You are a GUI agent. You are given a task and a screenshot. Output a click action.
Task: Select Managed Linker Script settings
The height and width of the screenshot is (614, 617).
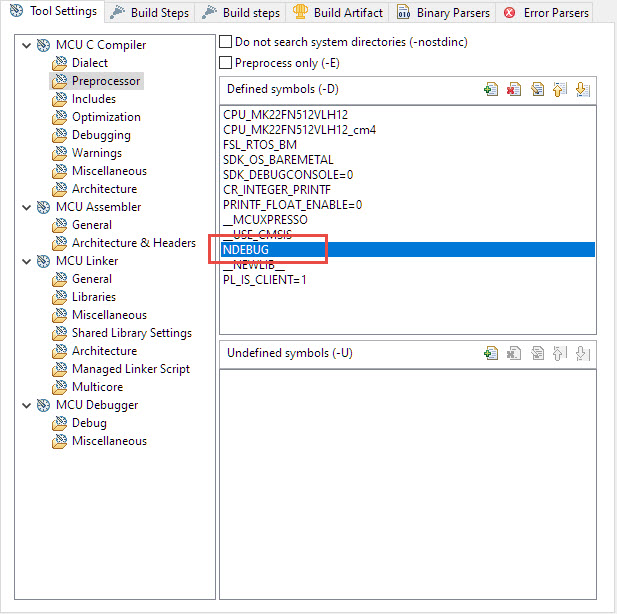point(130,369)
